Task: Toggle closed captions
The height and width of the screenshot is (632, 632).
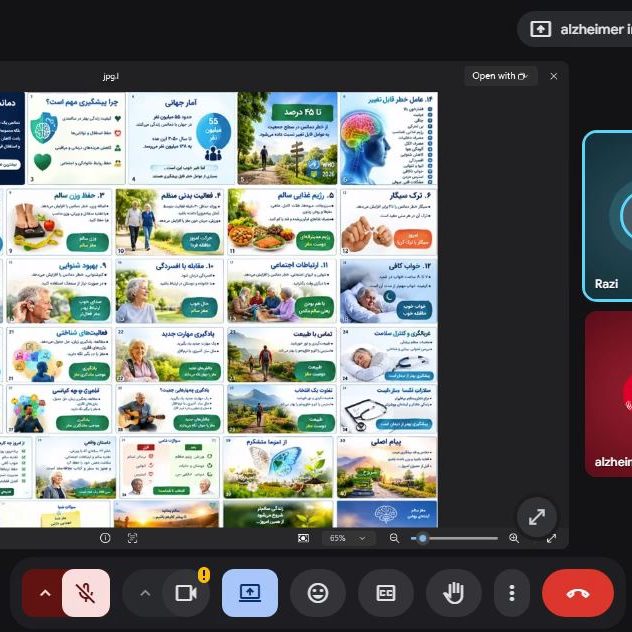Action: click(x=386, y=593)
